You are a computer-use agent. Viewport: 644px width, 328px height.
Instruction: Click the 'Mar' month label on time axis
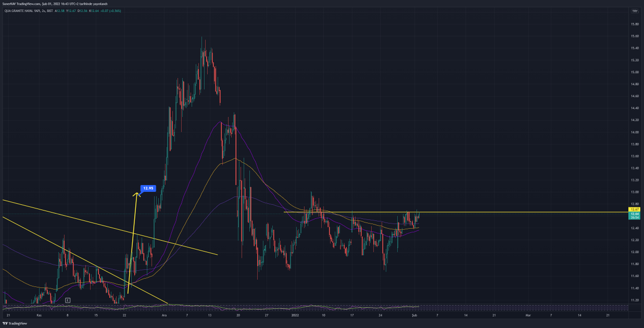(x=528, y=316)
